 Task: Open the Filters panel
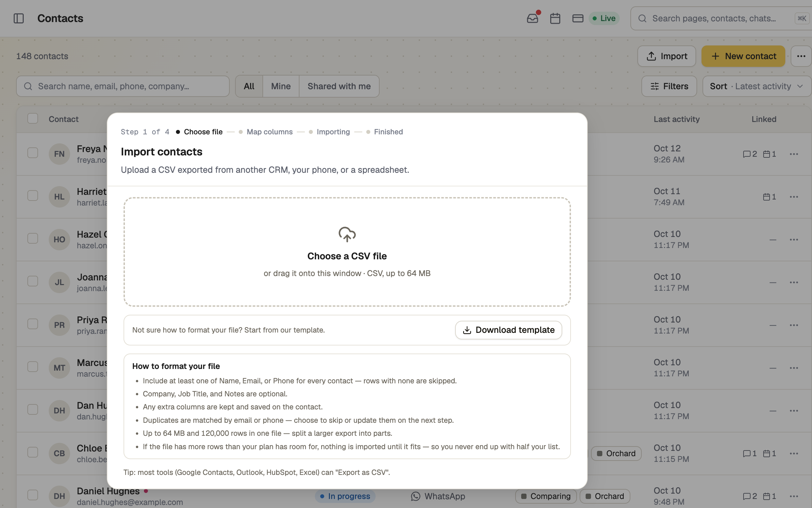[669, 86]
